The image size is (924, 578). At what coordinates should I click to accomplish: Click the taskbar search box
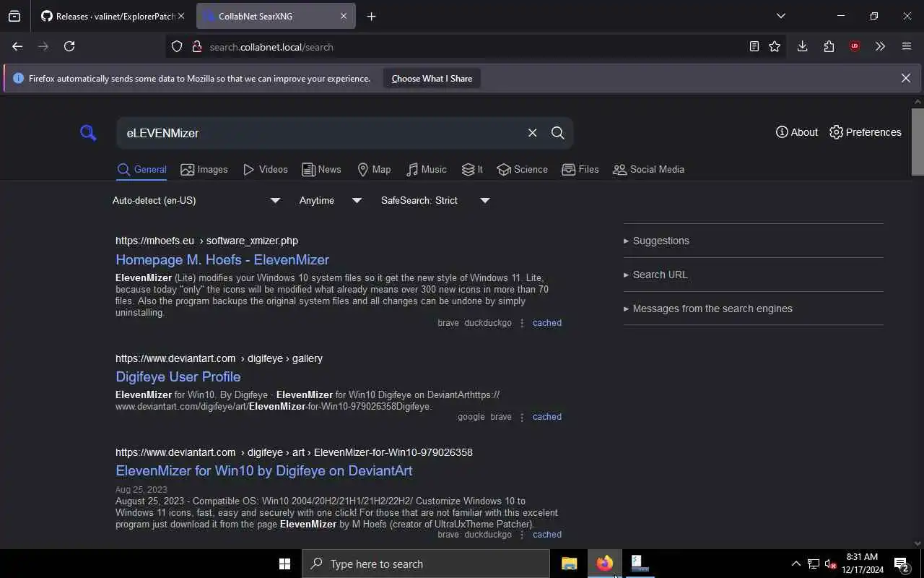point(426,564)
